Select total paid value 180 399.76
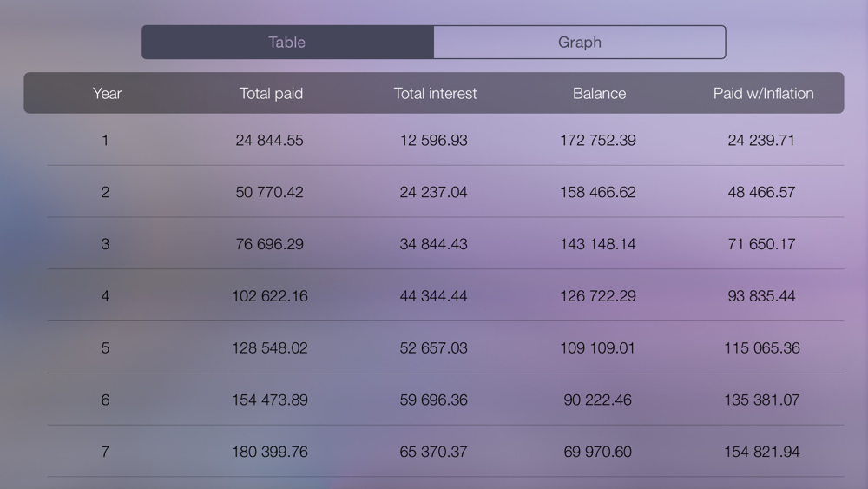The image size is (868, 489). tap(269, 452)
